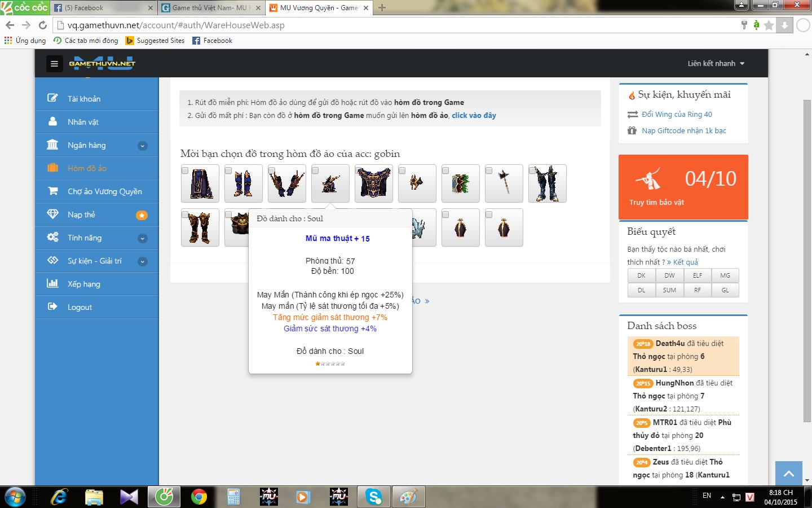Select the blue boots item thumbnail
Image resolution: width=812 pixels, height=508 pixels.
tap(244, 183)
